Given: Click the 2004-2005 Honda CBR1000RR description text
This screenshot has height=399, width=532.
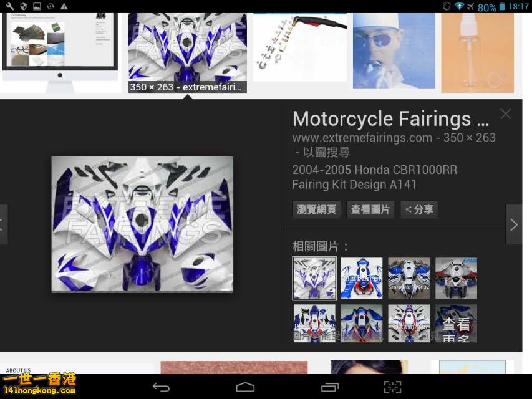Looking at the screenshot, I should [x=375, y=177].
